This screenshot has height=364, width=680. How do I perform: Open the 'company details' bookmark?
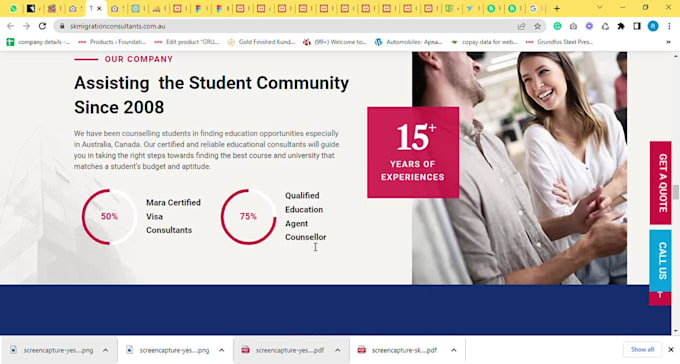tap(38, 42)
